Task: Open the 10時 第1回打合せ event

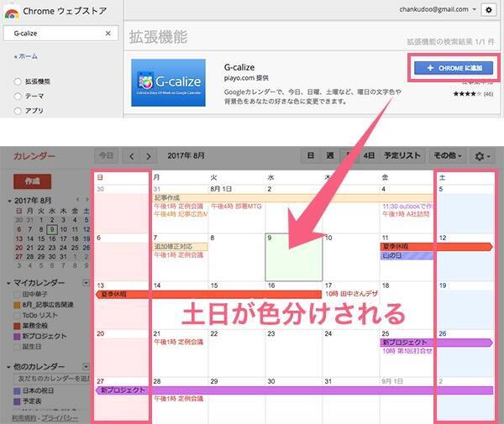Action: click(407, 351)
